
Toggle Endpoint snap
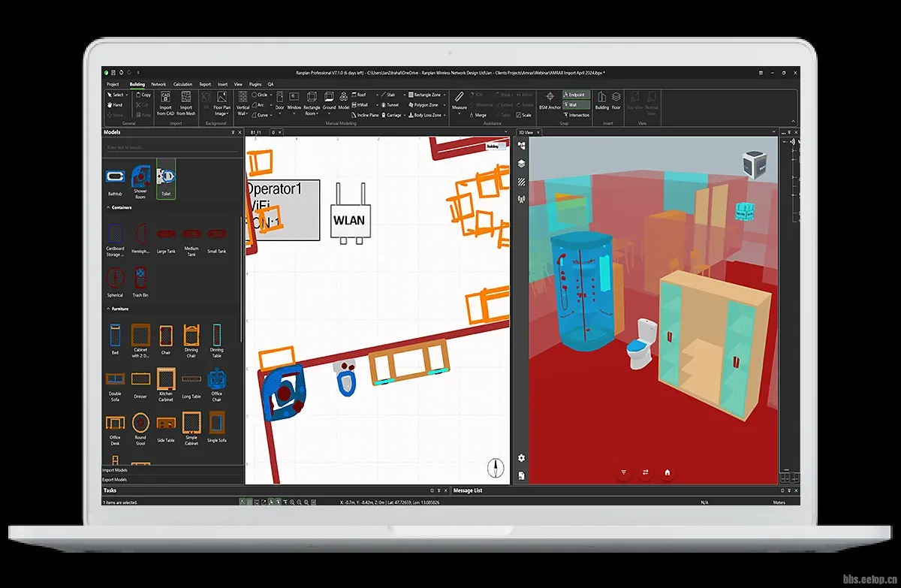577,95
